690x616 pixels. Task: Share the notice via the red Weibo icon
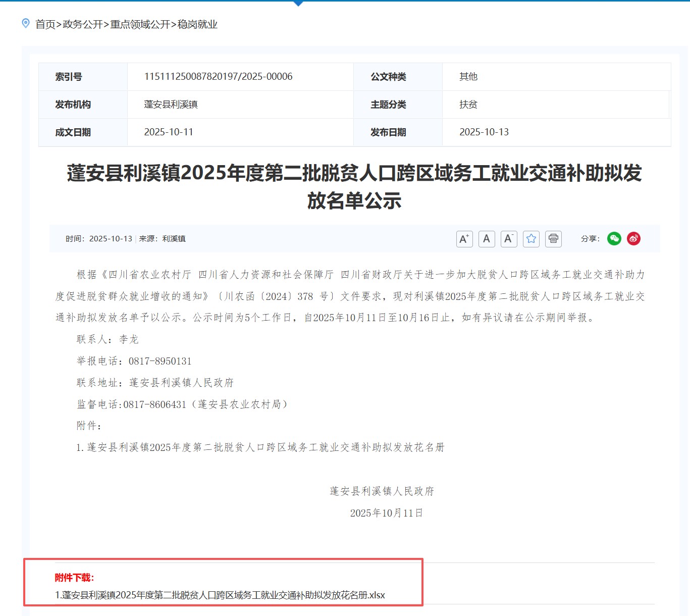(x=633, y=238)
